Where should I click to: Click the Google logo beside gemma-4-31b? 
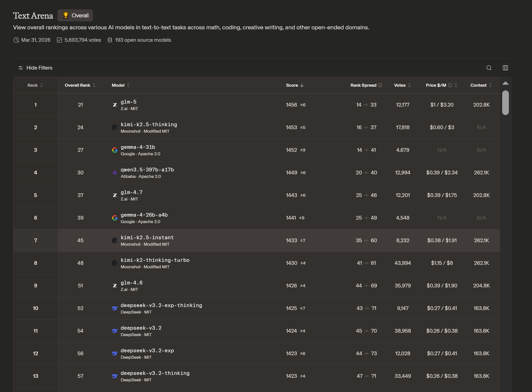click(115, 150)
